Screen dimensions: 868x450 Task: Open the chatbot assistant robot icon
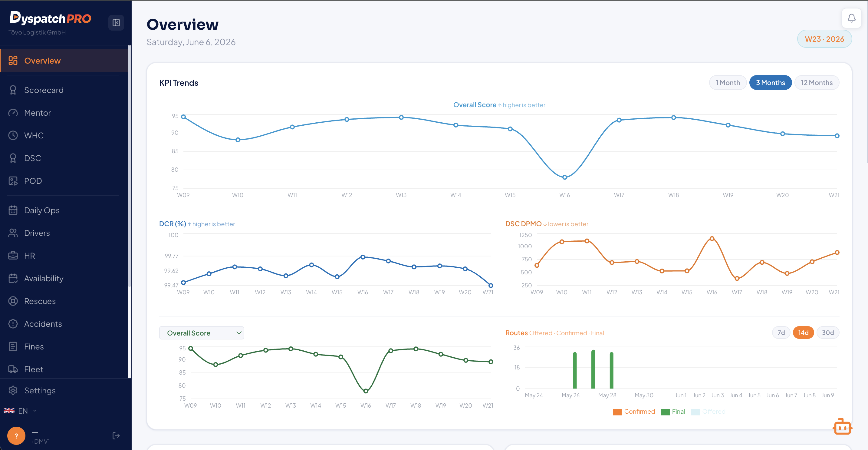(842, 427)
